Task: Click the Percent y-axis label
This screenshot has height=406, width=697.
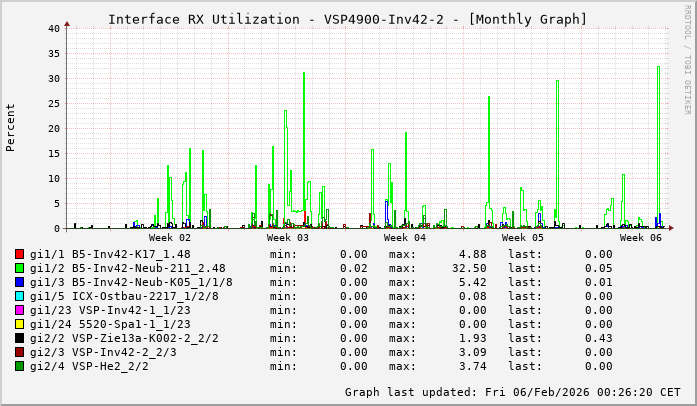Action: pyautogui.click(x=11, y=128)
